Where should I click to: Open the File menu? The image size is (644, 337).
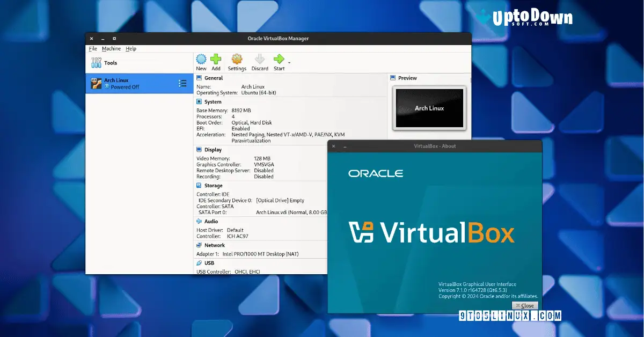coord(92,48)
